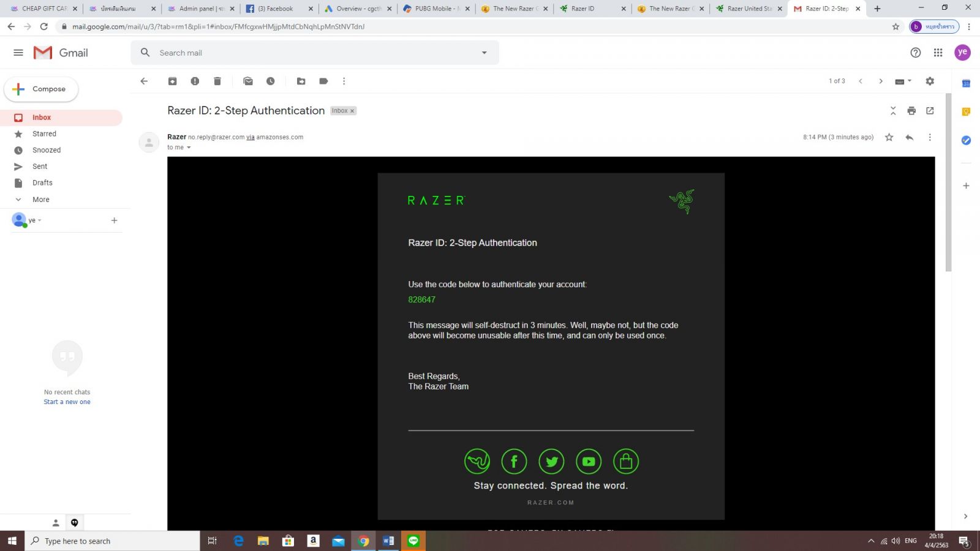The image size is (980, 551).
Task: Open the More options toolbar dots
Action: pyautogui.click(x=344, y=81)
